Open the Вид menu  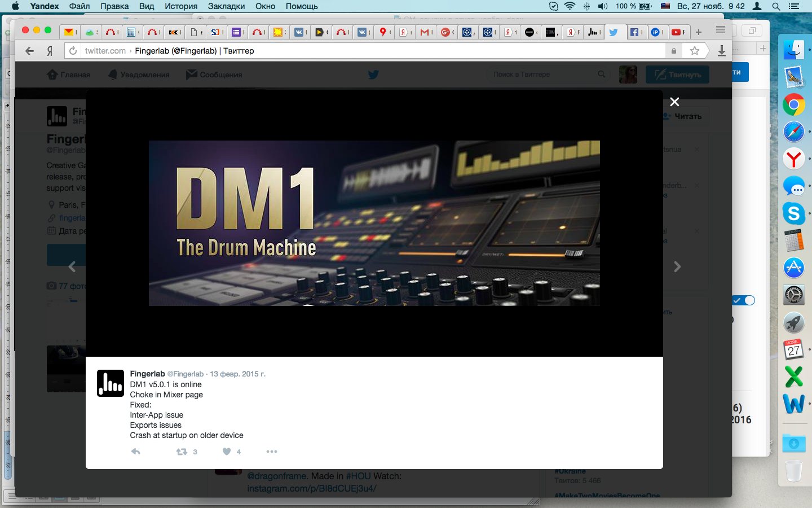tap(147, 6)
